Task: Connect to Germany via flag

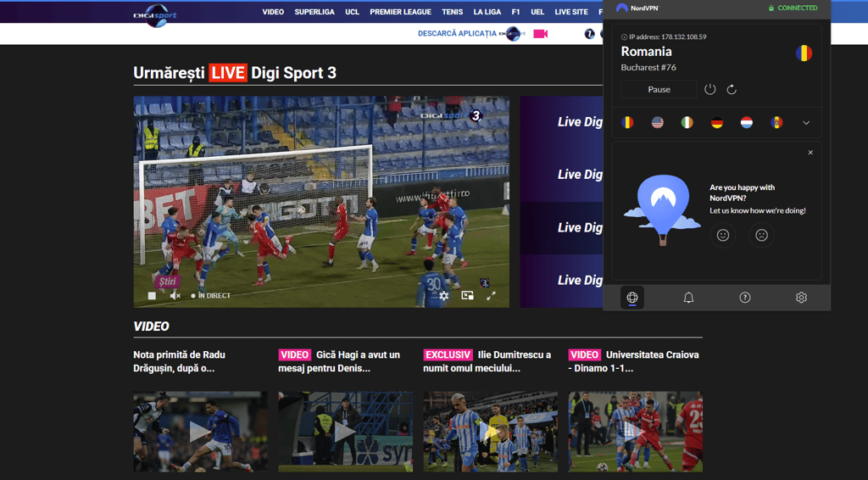Action: point(717,122)
